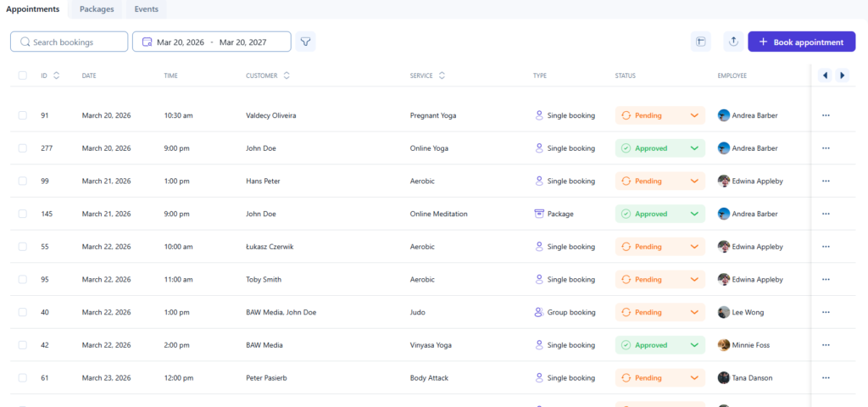Click the Book appointment button

(x=801, y=42)
